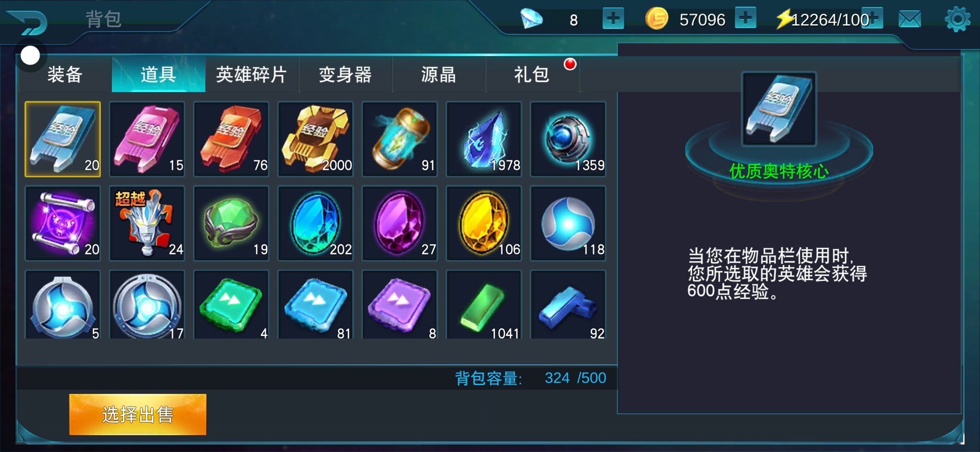
Task: Select the pink experience card item
Action: 147,139
